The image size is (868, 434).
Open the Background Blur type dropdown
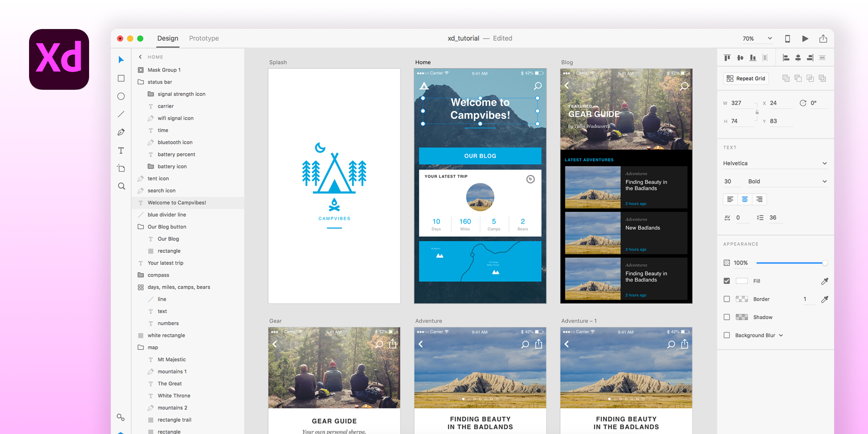coord(781,336)
